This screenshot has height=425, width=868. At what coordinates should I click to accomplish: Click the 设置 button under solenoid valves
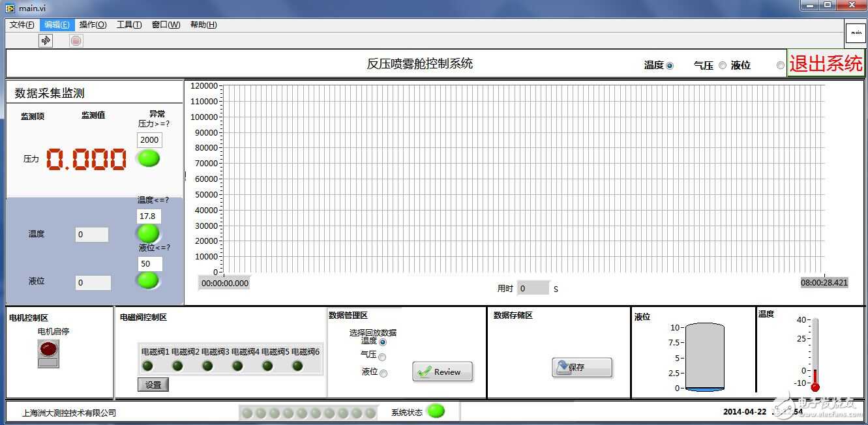pyautogui.click(x=153, y=385)
